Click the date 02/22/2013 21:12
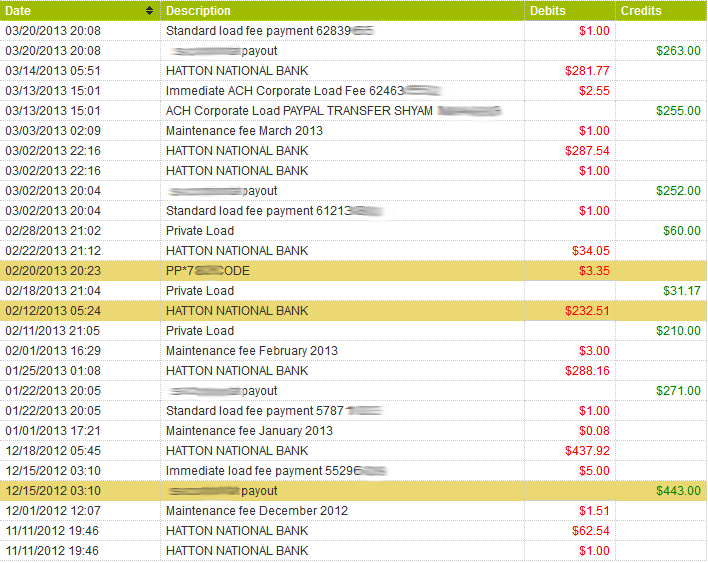Screen dimensions: 708x563 [x=53, y=251]
